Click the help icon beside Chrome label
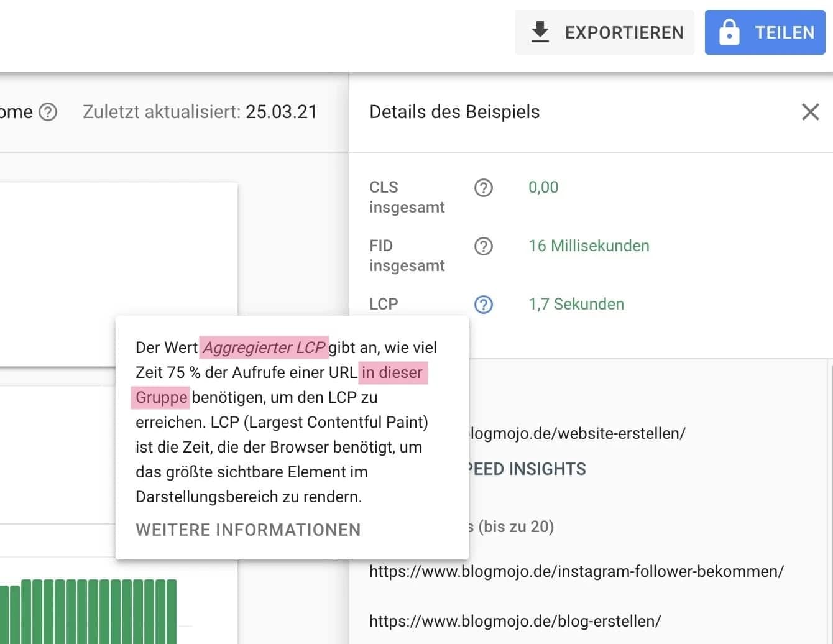The width and height of the screenshot is (833, 644). tap(47, 112)
